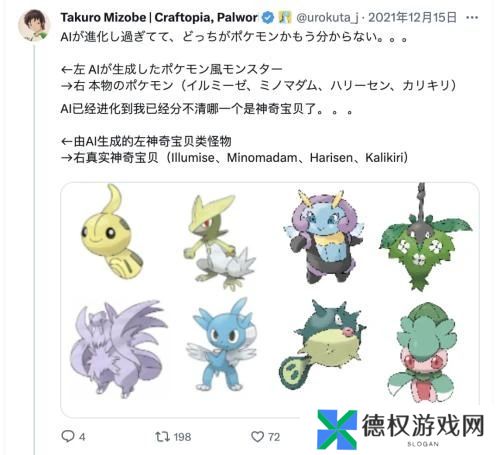Open the three-dot more options menu
The image size is (500, 455).
(x=472, y=18)
